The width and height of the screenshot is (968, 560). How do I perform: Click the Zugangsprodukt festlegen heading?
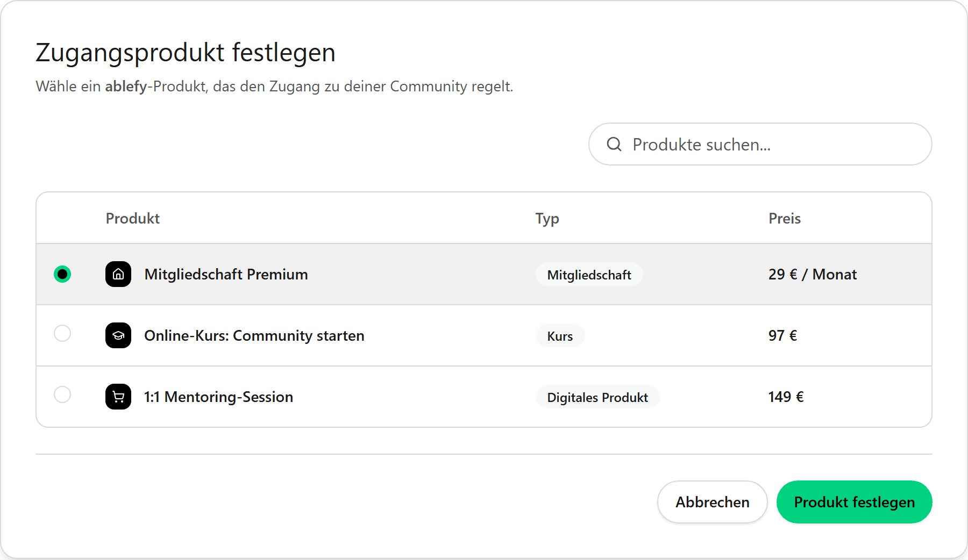(186, 53)
